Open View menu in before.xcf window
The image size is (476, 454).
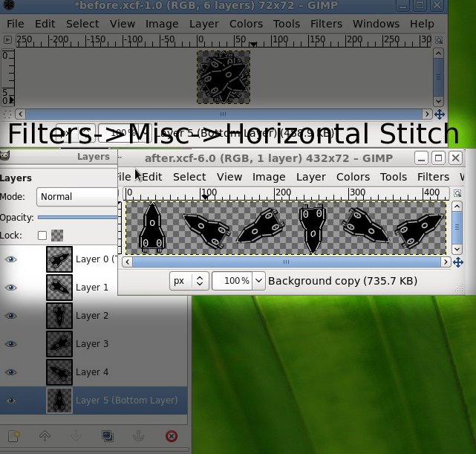tap(123, 24)
